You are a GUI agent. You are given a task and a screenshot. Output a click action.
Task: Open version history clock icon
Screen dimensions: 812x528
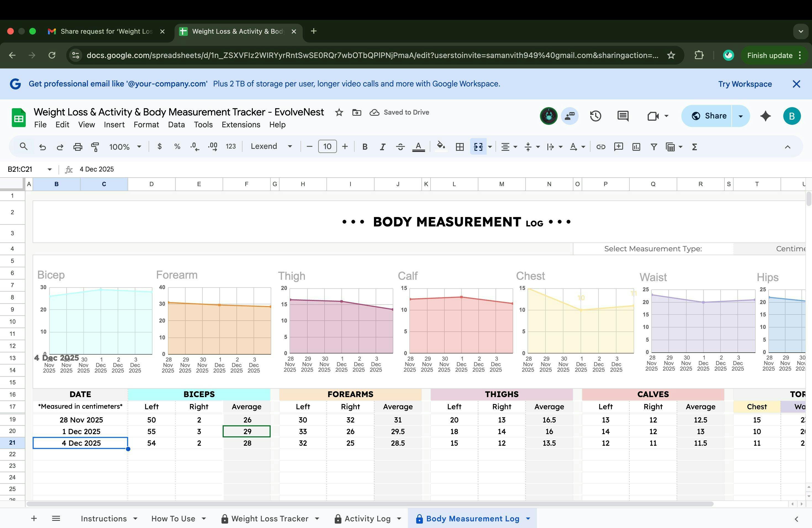595,116
